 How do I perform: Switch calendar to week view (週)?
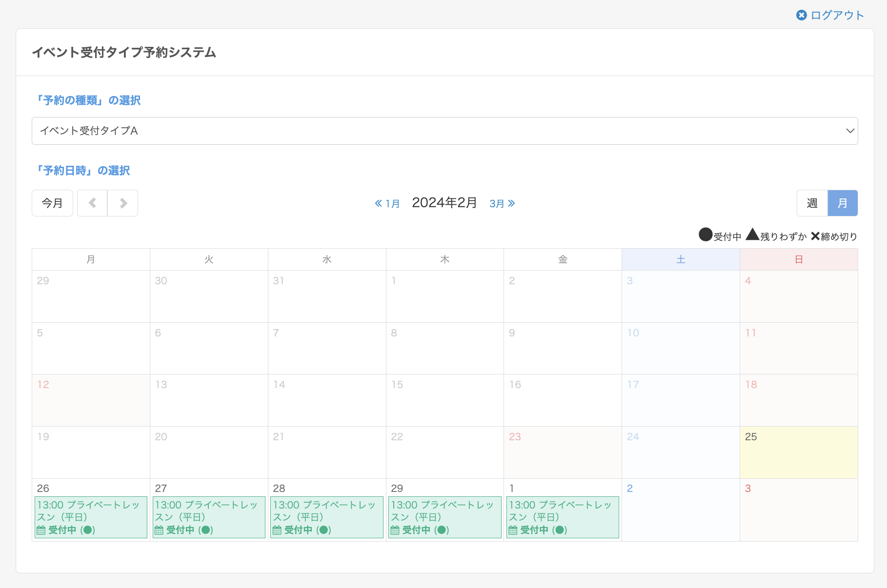tap(812, 203)
